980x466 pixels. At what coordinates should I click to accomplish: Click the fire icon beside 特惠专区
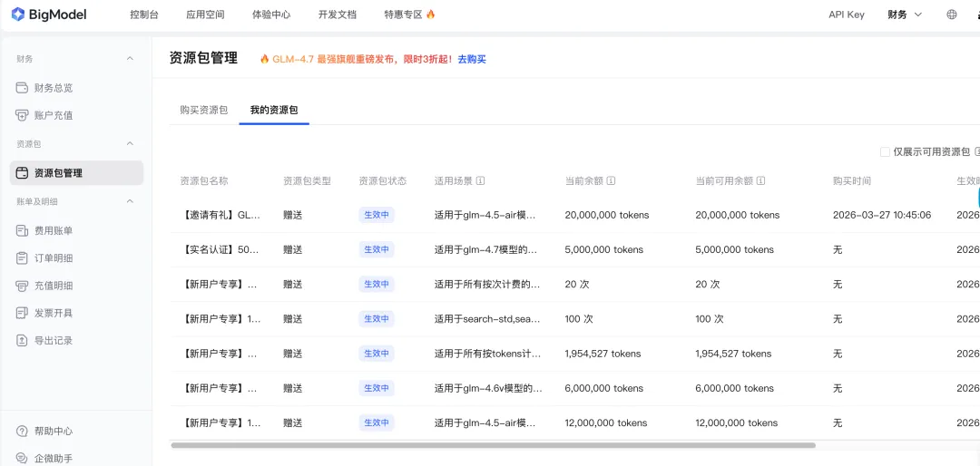(431, 15)
